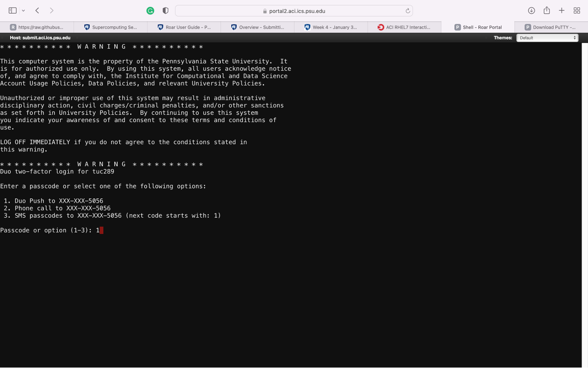Screen dimensions: 588x368
Task: Go forward to next page
Action: pyautogui.click(x=51, y=11)
